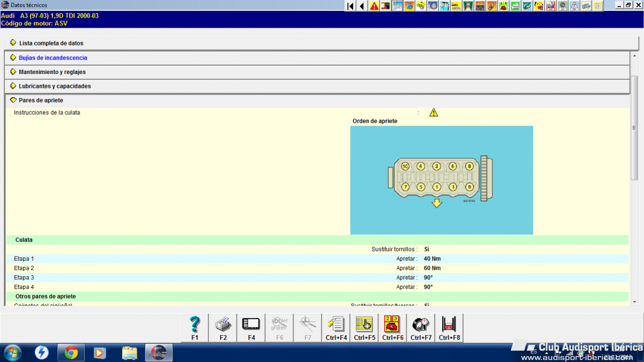Click the Ctrl+F8 car lift button
The width and height of the screenshot is (644, 362).
450,328
